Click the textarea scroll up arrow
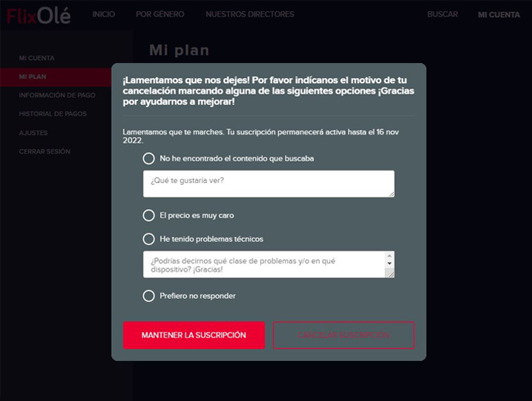This screenshot has width=532, height=401. pyautogui.click(x=390, y=256)
